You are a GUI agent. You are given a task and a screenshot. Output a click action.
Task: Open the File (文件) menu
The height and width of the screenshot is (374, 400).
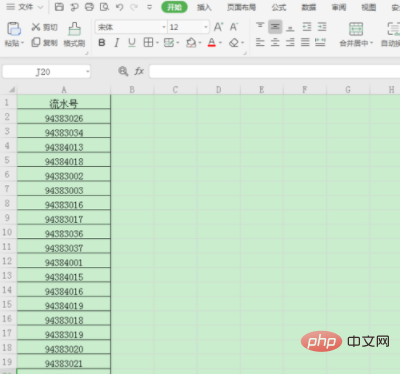click(x=25, y=7)
